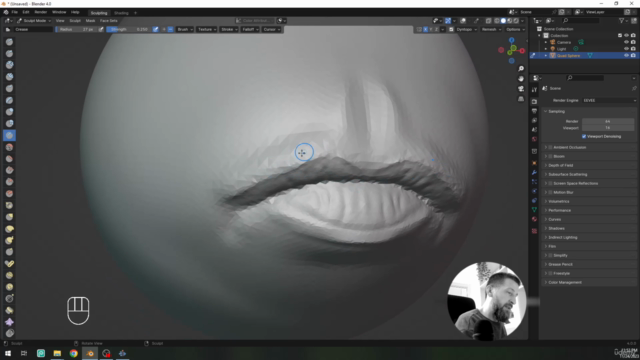Image resolution: width=640 pixels, height=360 pixels.
Task: Switch to the Shading workspace tab
Action: [x=121, y=13]
